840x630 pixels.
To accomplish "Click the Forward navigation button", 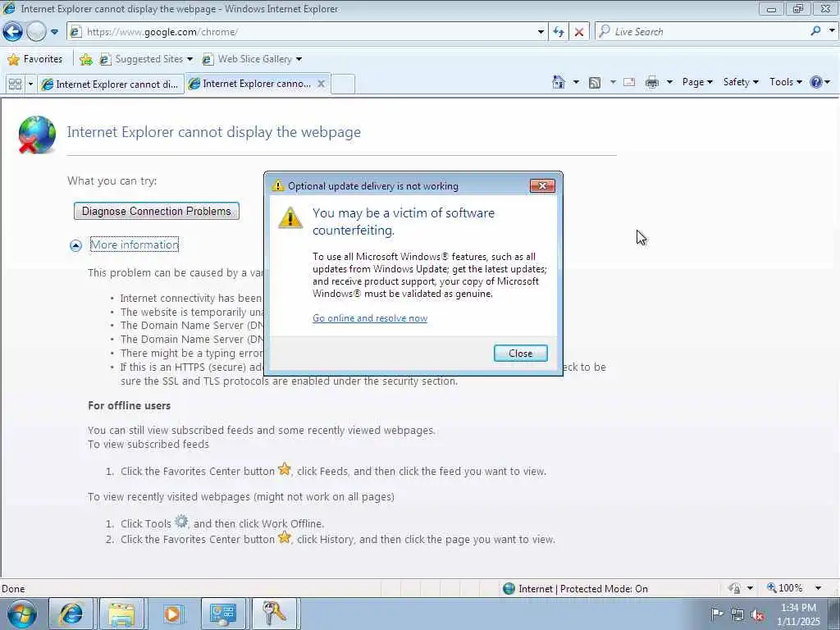I will [x=36, y=32].
